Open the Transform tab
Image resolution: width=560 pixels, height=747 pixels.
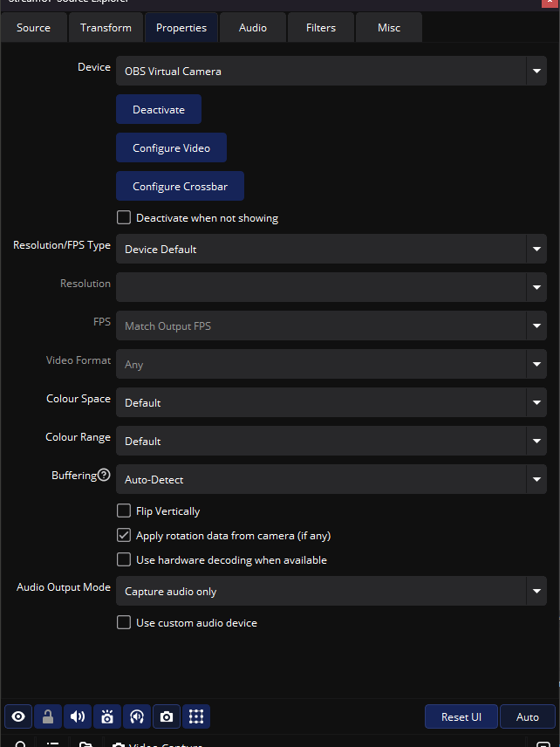click(106, 28)
